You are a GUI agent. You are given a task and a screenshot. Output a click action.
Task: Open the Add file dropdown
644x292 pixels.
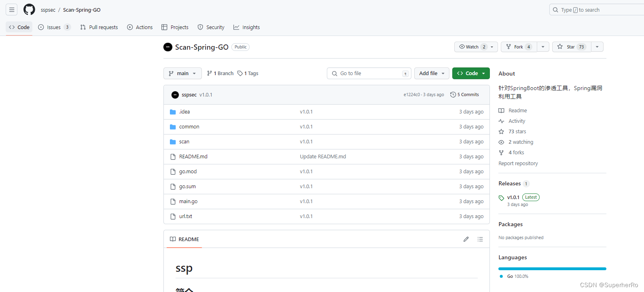click(432, 74)
